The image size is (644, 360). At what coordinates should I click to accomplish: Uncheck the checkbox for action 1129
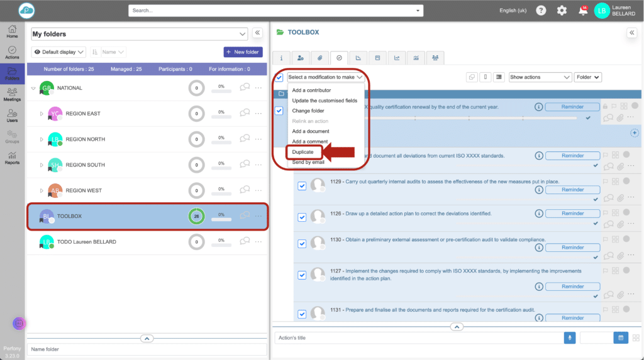301,185
